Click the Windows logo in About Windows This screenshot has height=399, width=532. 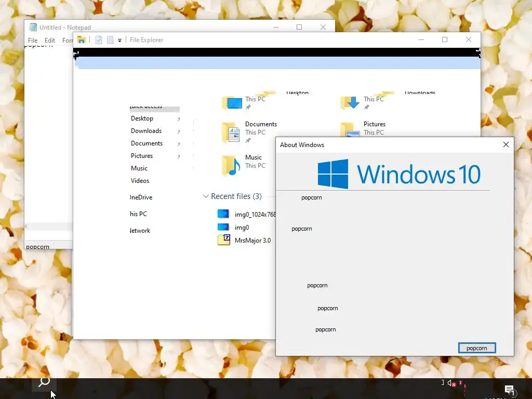[333, 174]
